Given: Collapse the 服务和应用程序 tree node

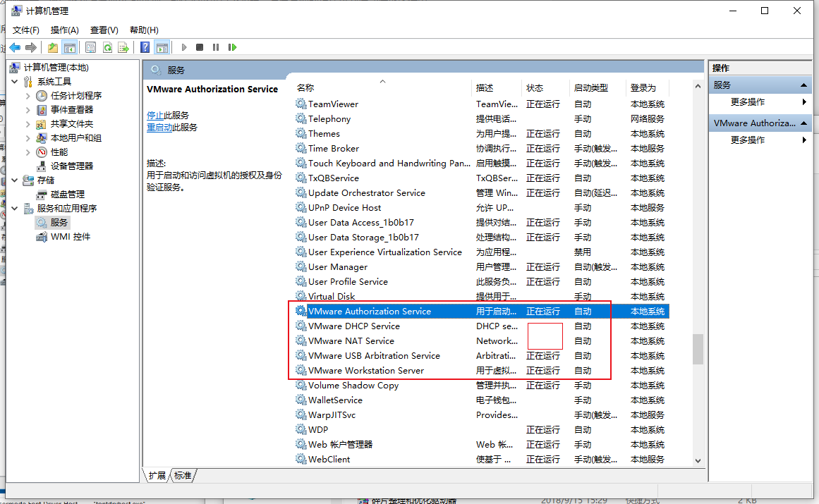Looking at the screenshot, I should 15,208.
